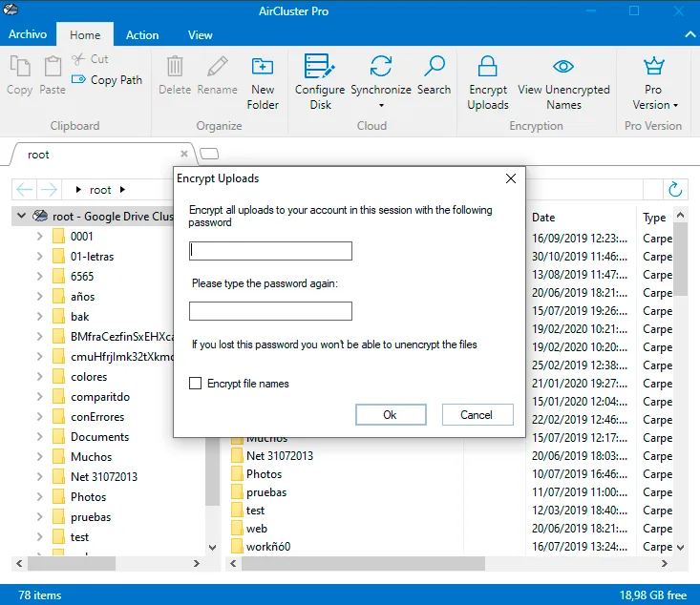Select the test folder in file list
The height and width of the screenshot is (605, 700).
(x=255, y=510)
